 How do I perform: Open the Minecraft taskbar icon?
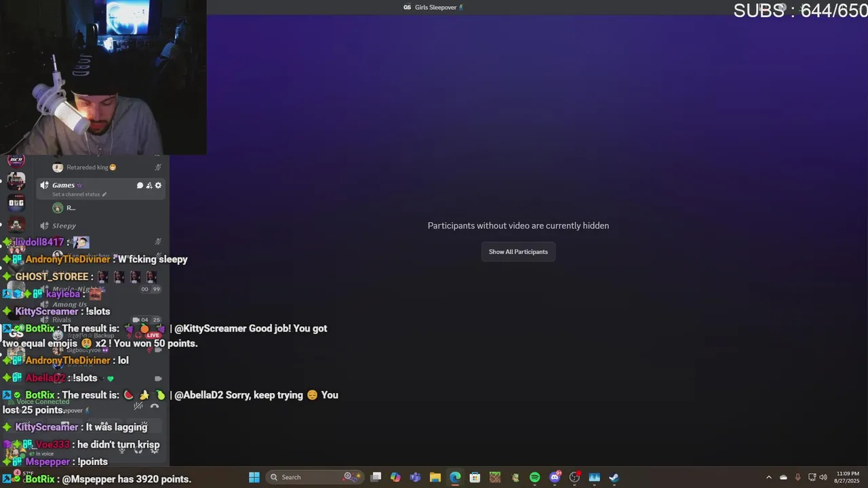click(x=495, y=477)
